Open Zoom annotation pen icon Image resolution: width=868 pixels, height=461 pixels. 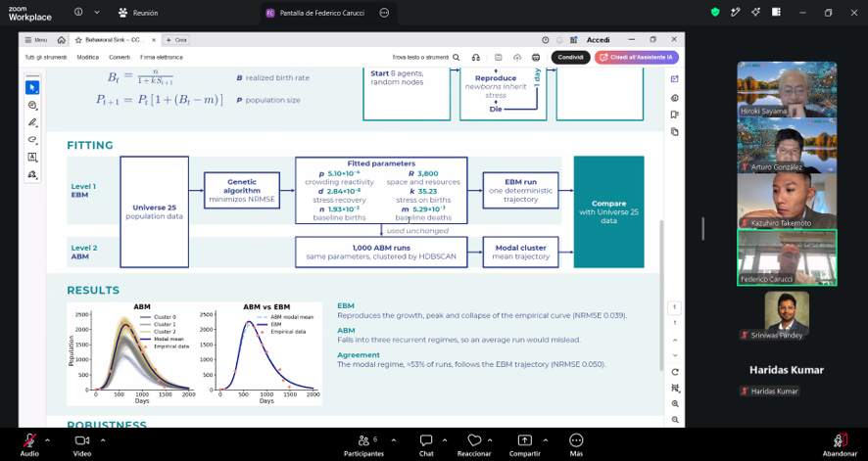point(735,12)
